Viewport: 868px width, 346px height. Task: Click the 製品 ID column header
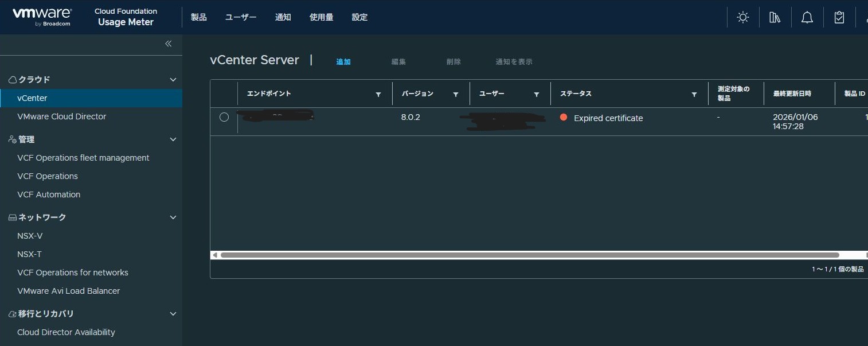(855, 94)
